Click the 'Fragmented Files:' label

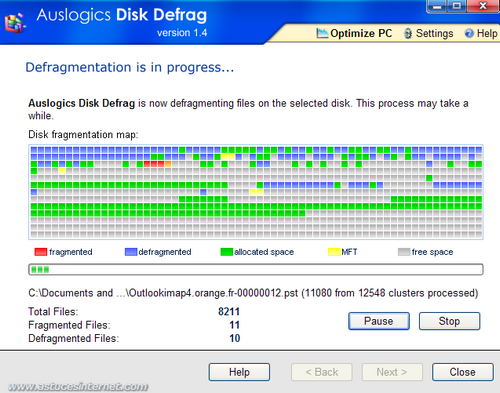(69, 325)
